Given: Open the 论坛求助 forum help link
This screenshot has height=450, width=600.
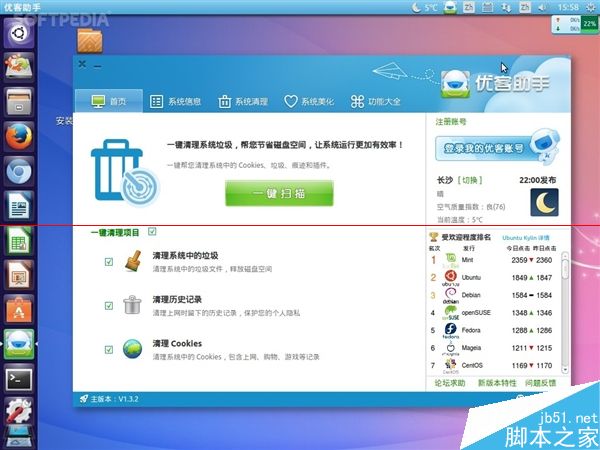Looking at the screenshot, I should point(450,383).
